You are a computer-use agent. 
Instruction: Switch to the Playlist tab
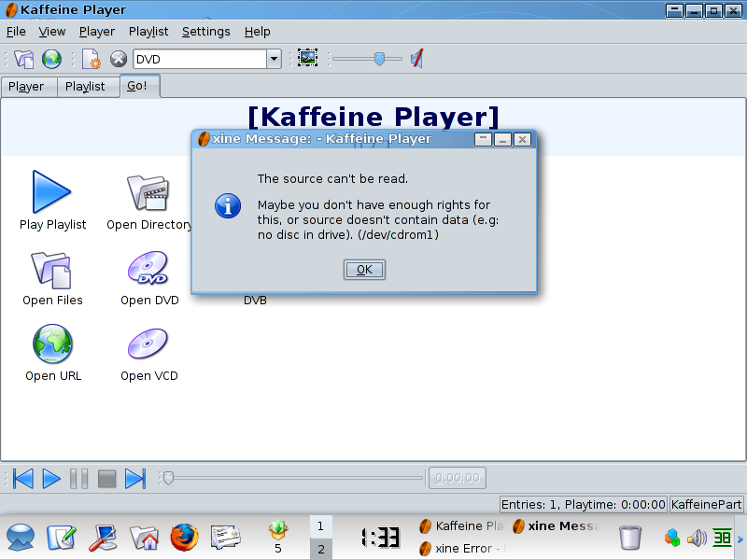click(85, 87)
